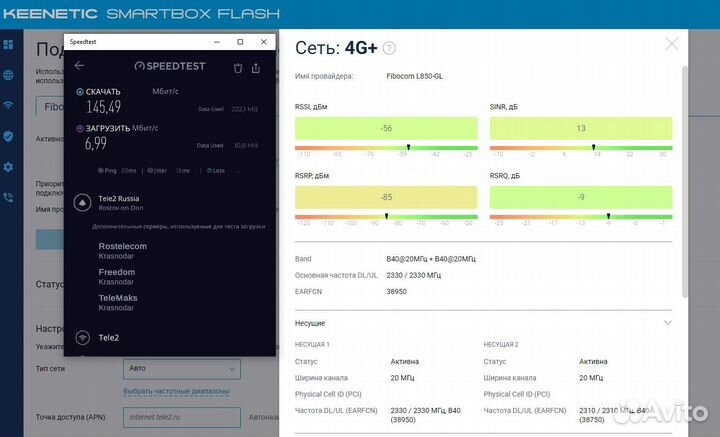The height and width of the screenshot is (437, 720).
Task: Open the Internet globe icon in sidebar
Action: (x=8, y=75)
